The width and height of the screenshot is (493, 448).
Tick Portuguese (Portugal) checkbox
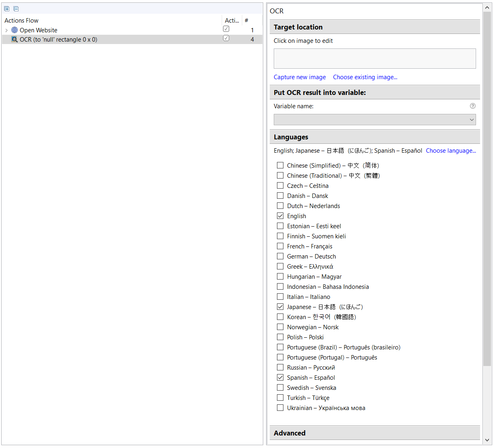click(280, 357)
